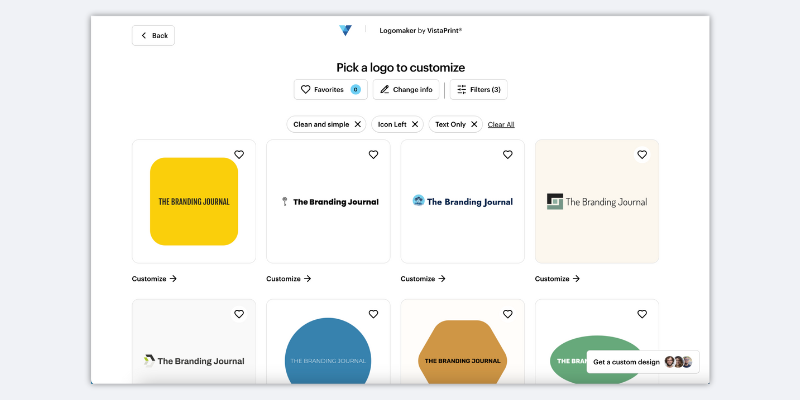Screen dimensions: 800x400
Task: Go back using the Back button
Action: tap(153, 35)
